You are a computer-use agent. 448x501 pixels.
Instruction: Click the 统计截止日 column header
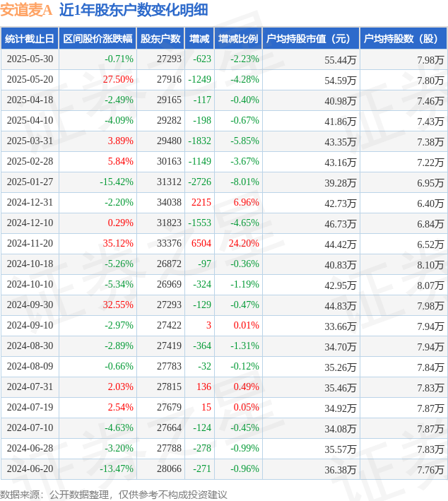[30, 39]
